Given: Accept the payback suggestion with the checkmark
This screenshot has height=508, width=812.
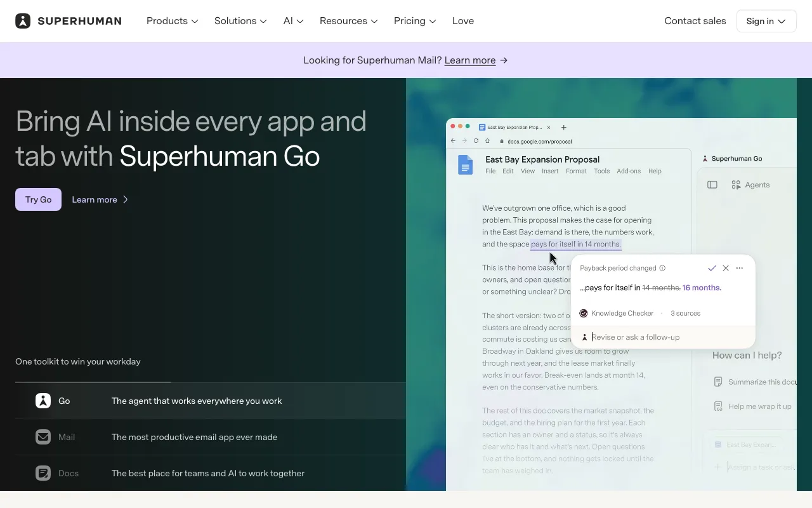Looking at the screenshot, I should (712, 268).
